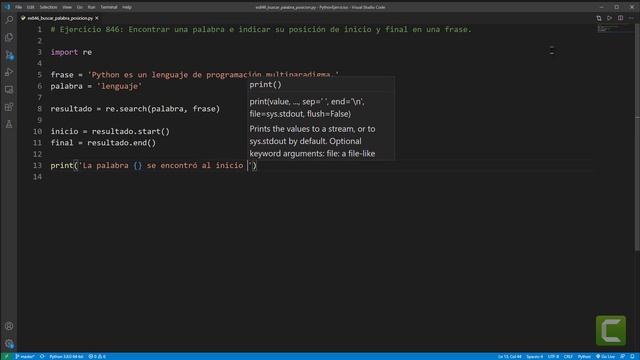Click the Camtasia recorder icon

click(611, 330)
